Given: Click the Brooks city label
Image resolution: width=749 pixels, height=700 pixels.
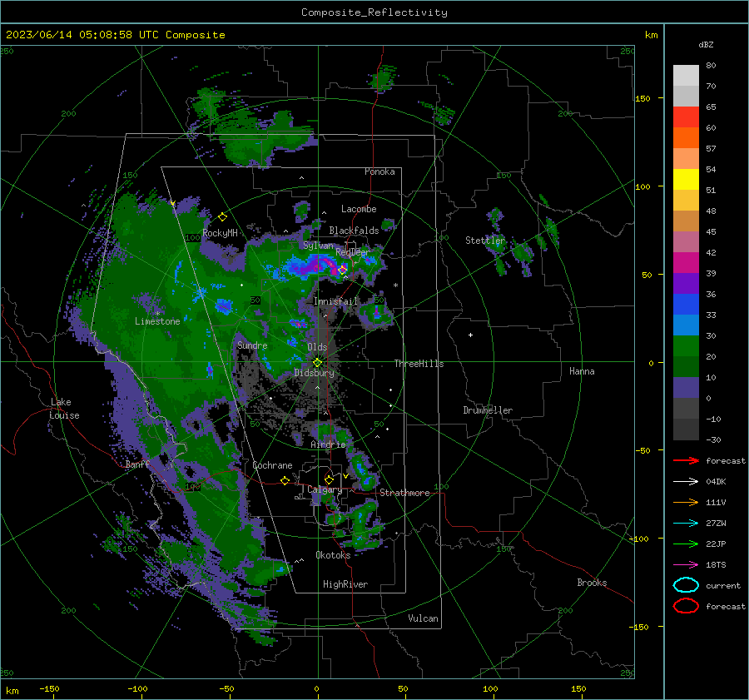Looking at the screenshot, I should 592,583.
